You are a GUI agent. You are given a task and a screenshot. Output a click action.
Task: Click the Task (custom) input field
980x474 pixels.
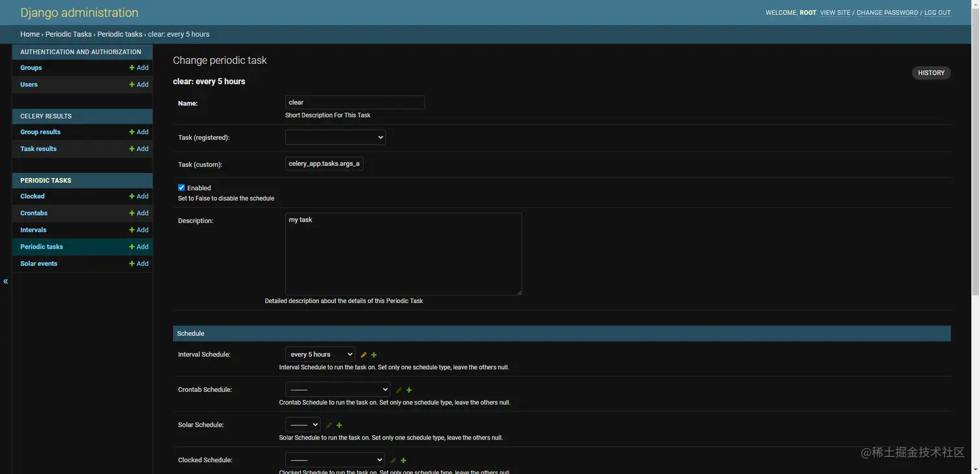(324, 164)
